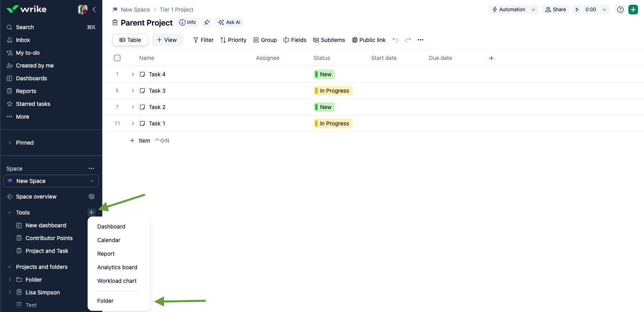Expand Task 4 row subitems
This screenshot has height=312, width=644.
point(133,74)
